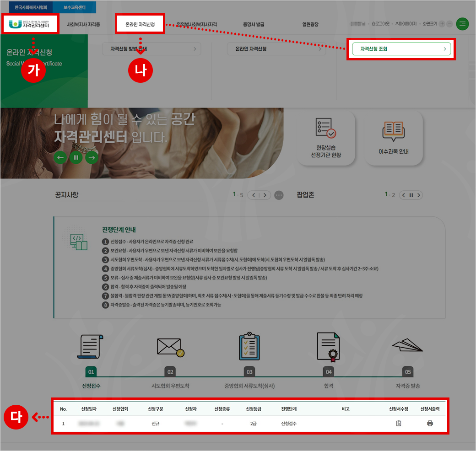Pause the main banner slideshow
The image size is (476, 451).
click(76, 158)
